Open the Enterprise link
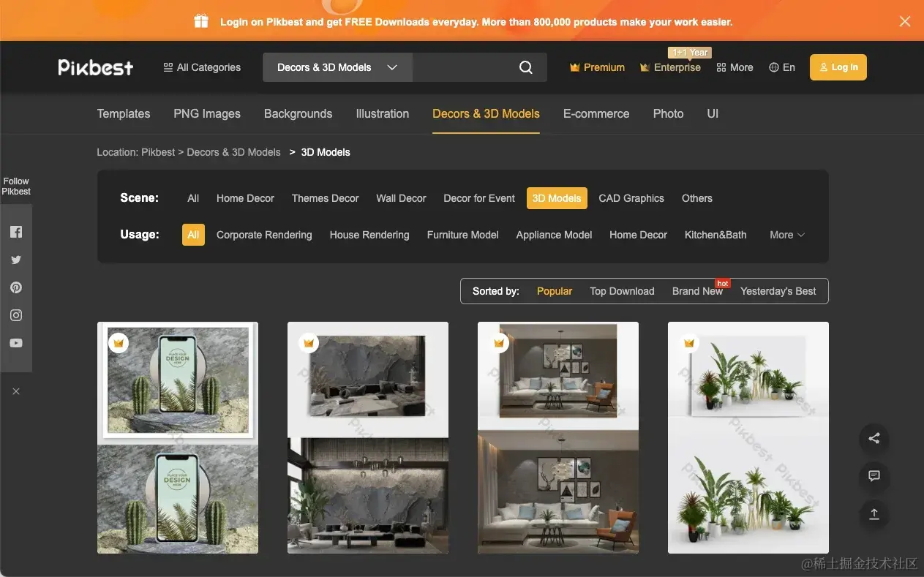This screenshot has height=577, width=924. [x=670, y=67]
